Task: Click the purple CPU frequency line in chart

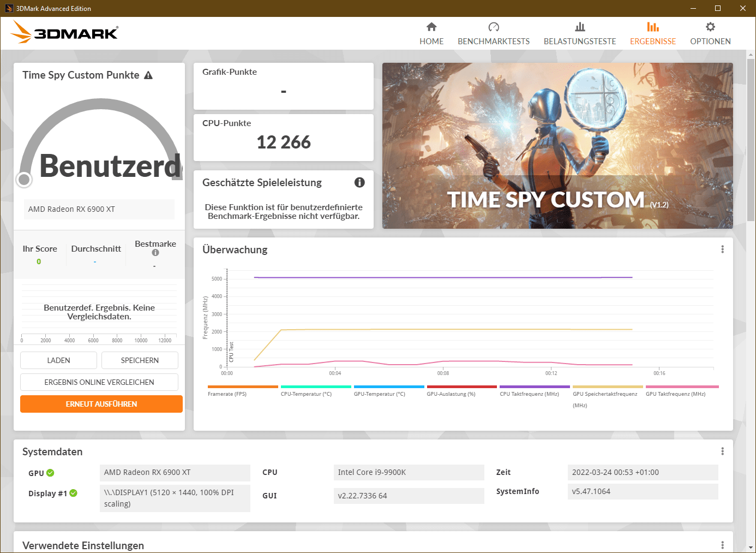Action: pyautogui.click(x=443, y=277)
